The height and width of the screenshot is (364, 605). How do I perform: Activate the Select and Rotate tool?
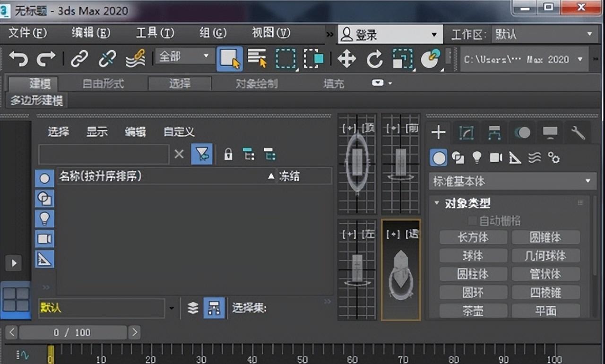[375, 58]
